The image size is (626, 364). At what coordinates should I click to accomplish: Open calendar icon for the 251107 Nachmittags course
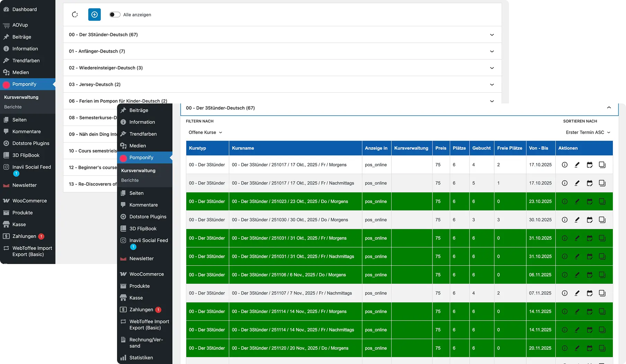(x=589, y=293)
